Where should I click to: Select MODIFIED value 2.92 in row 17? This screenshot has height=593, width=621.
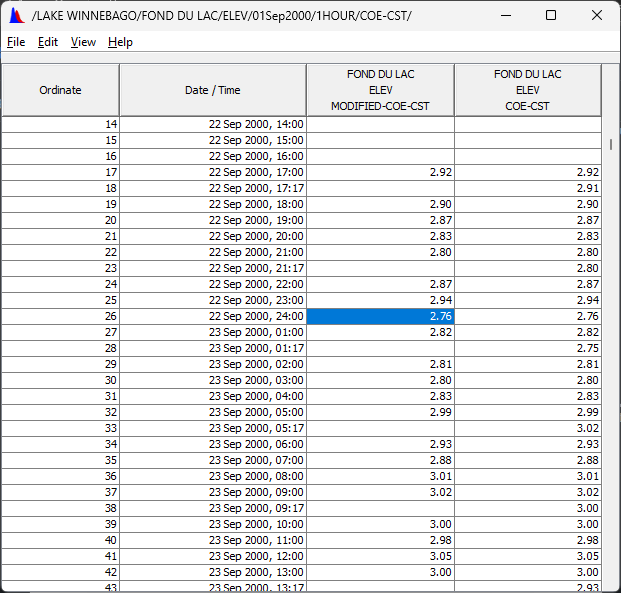pyautogui.click(x=380, y=172)
